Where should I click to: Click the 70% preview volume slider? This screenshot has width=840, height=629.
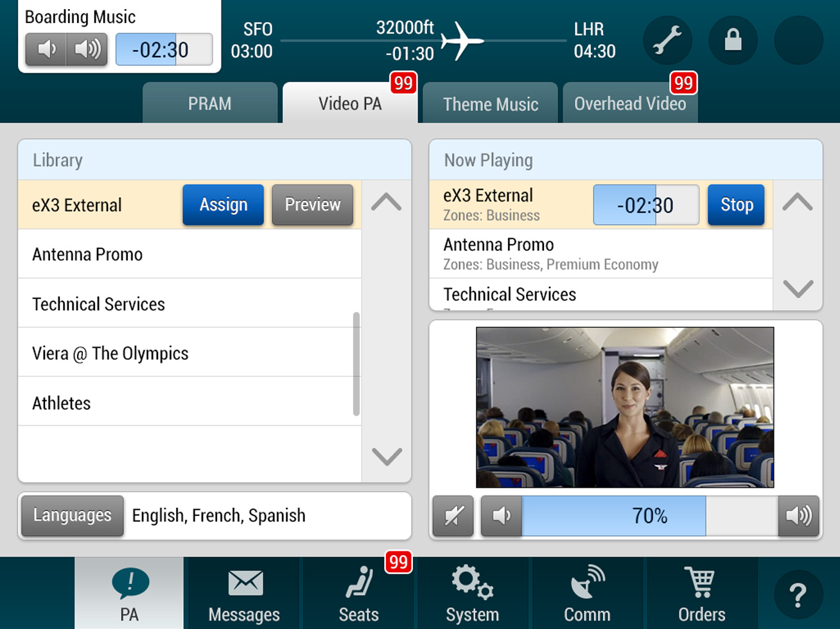pos(649,516)
